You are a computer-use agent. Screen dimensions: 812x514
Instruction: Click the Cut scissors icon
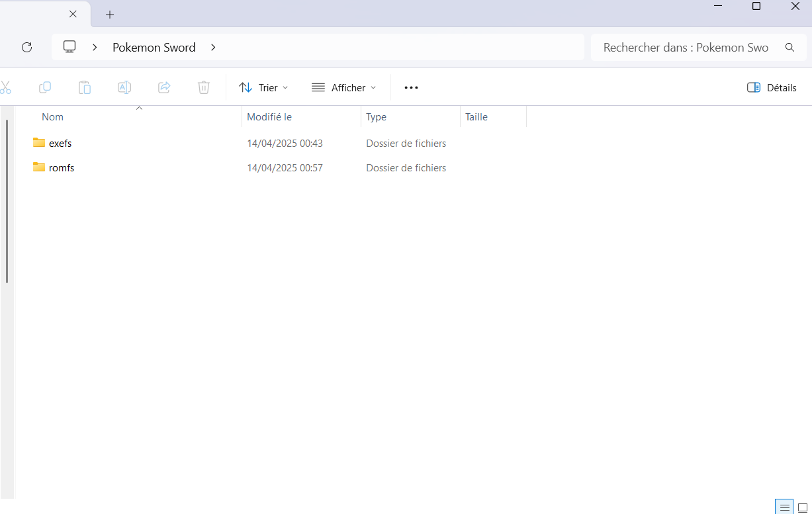pos(5,87)
